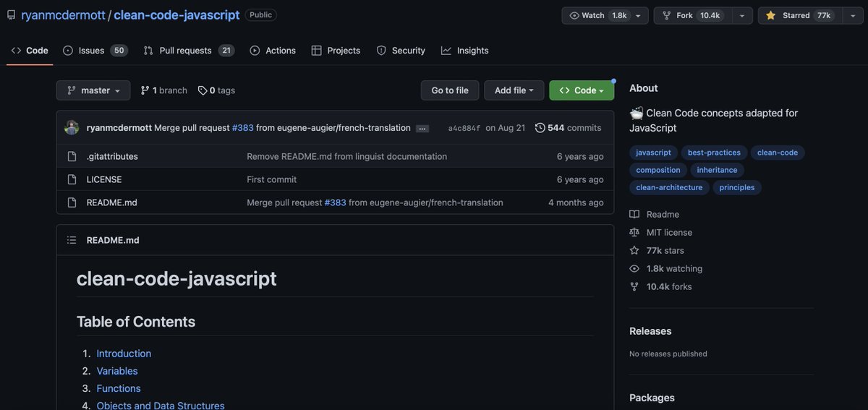
Task: Open the Readme link in About sidebar
Action: pos(655,214)
